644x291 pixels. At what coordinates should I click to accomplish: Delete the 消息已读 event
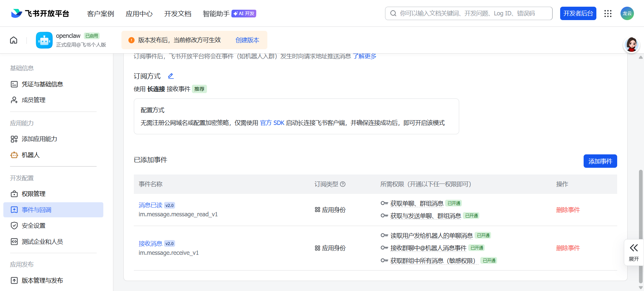pos(568,210)
